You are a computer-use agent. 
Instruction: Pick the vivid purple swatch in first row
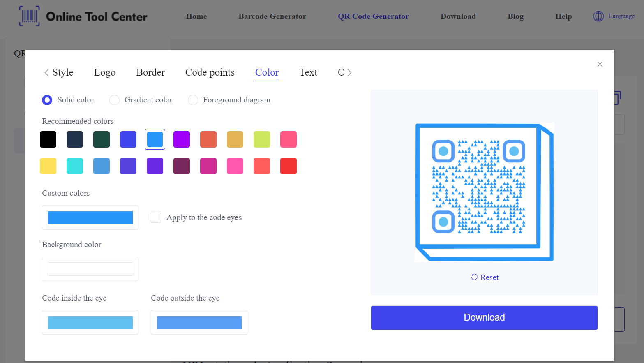pyautogui.click(x=182, y=139)
